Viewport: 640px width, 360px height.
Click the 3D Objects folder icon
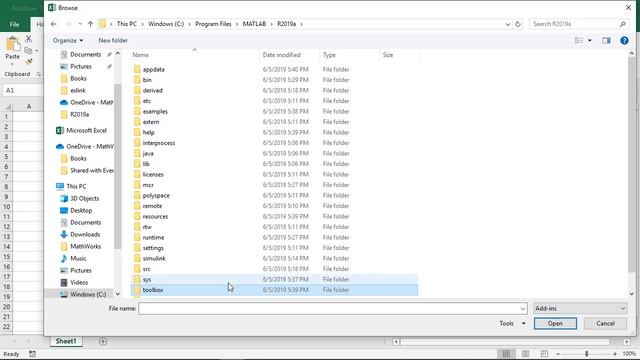pos(64,198)
